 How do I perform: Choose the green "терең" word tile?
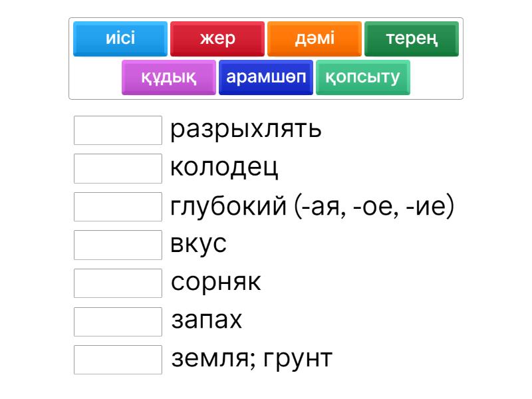point(412,39)
